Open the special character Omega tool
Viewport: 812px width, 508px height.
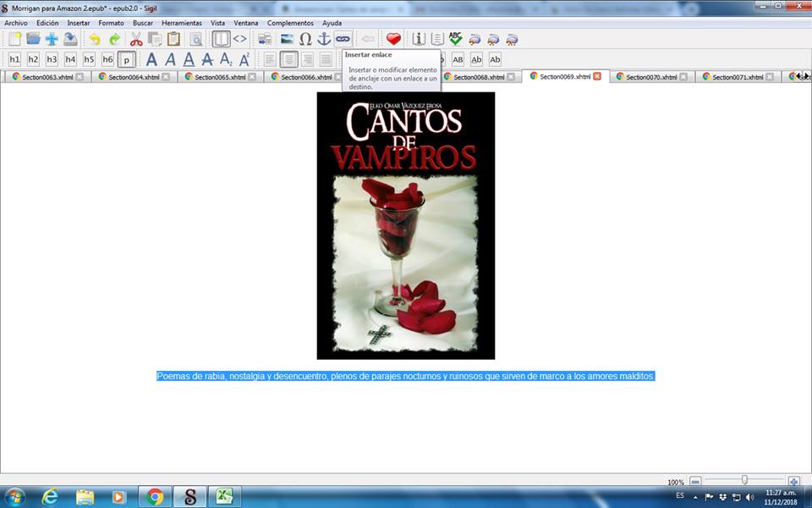click(x=305, y=39)
